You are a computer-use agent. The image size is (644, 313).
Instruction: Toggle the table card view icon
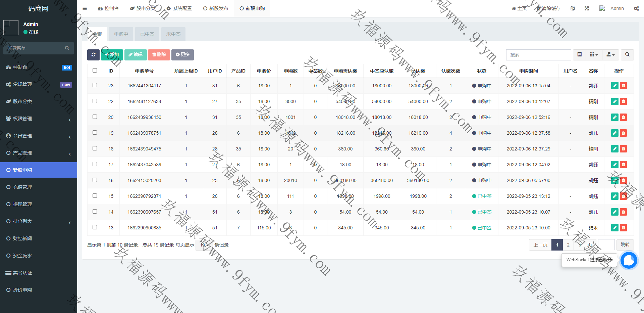click(x=579, y=55)
